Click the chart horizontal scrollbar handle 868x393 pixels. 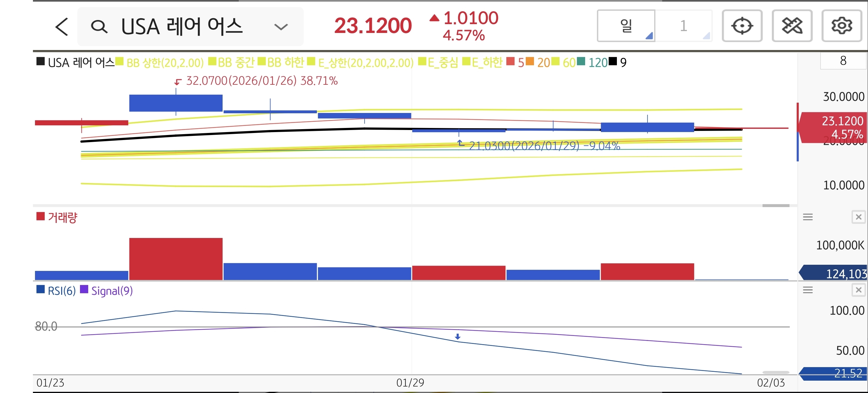(x=776, y=206)
